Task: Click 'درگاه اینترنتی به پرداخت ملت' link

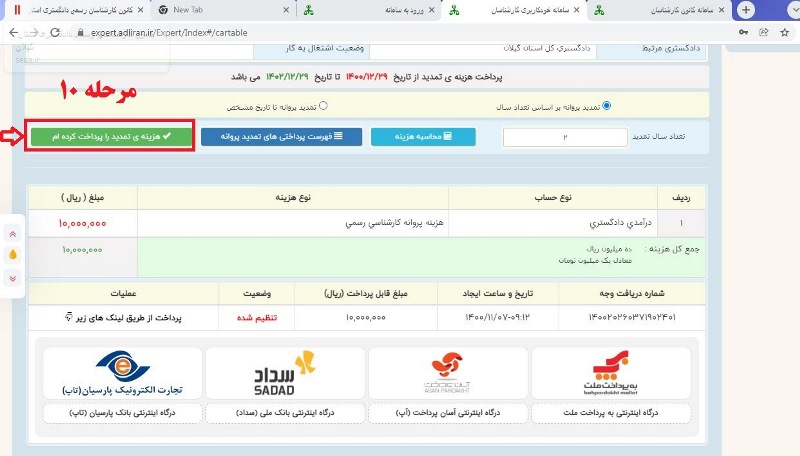Action: [611, 413]
